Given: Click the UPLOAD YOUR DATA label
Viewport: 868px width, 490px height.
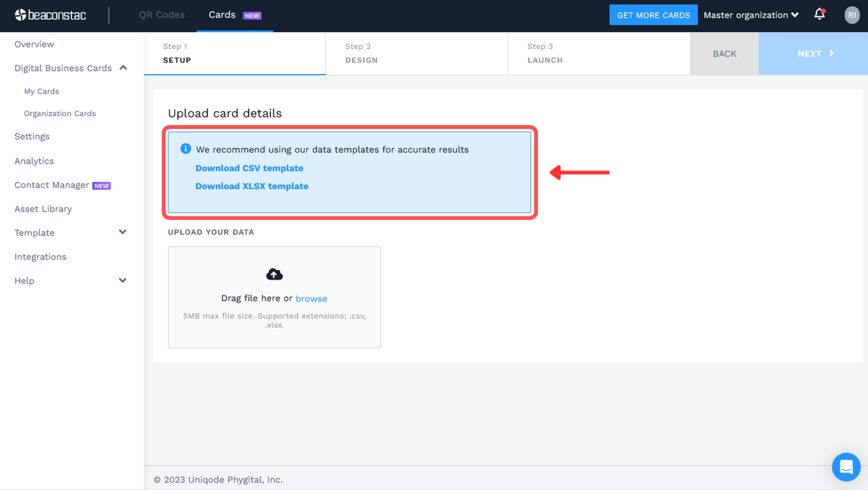Looking at the screenshot, I should pos(211,232).
